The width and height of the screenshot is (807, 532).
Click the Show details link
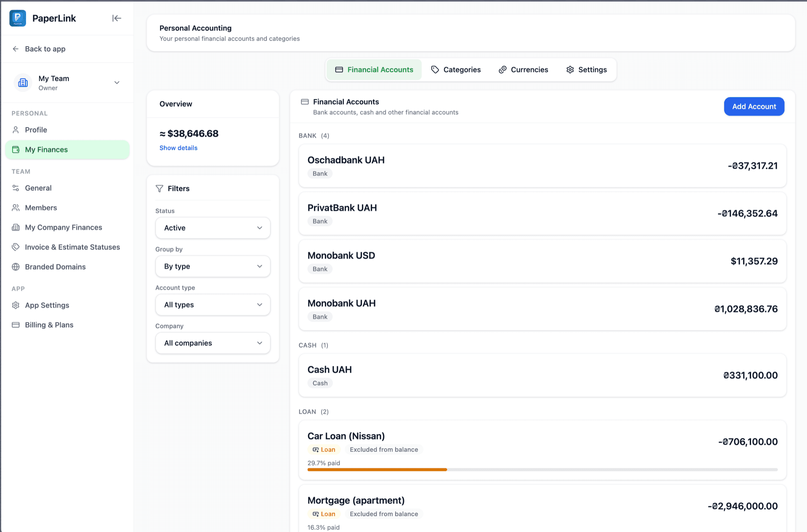[178, 148]
